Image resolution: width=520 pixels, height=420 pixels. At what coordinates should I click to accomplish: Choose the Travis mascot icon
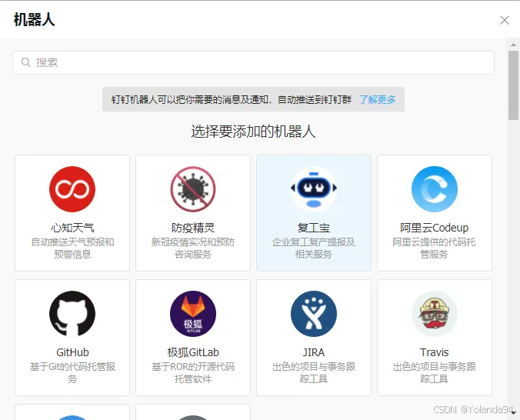tap(435, 314)
